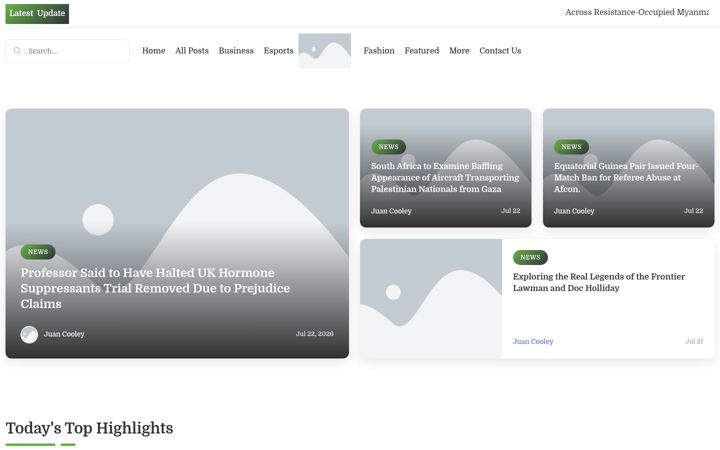Open the Esports category
This screenshot has height=450, width=720.
coord(278,51)
